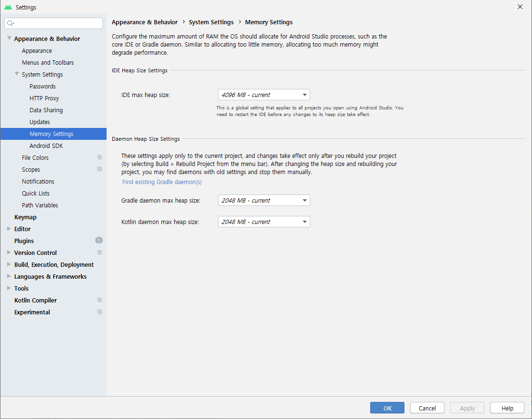Open the File Colors settings
532x419 pixels.
(x=35, y=157)
